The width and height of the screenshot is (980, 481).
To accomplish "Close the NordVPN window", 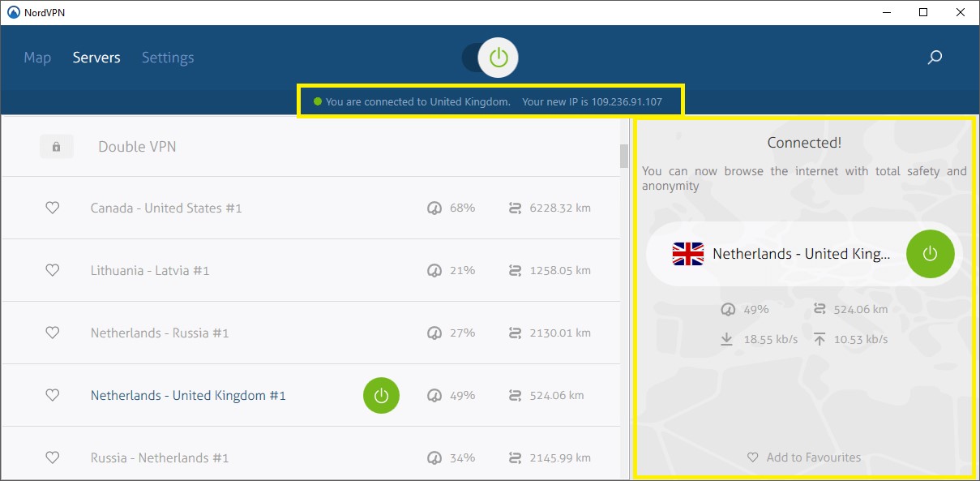I will [961, 12].
